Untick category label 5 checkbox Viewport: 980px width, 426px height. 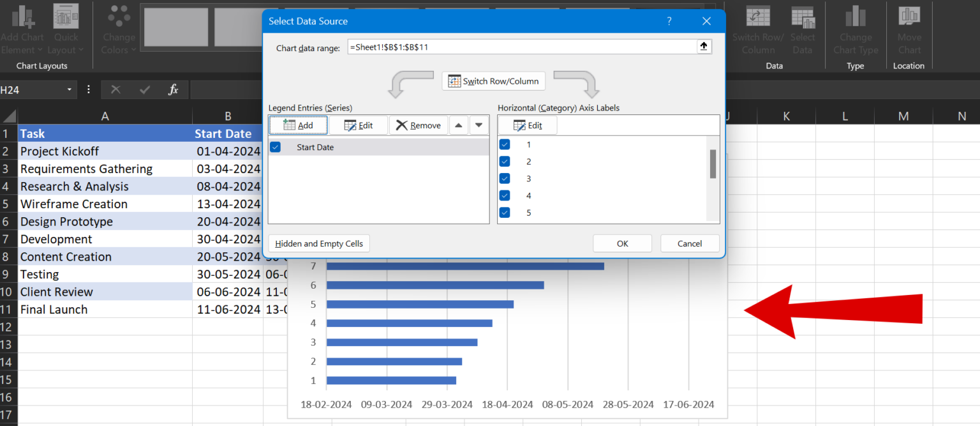(505, 213)
